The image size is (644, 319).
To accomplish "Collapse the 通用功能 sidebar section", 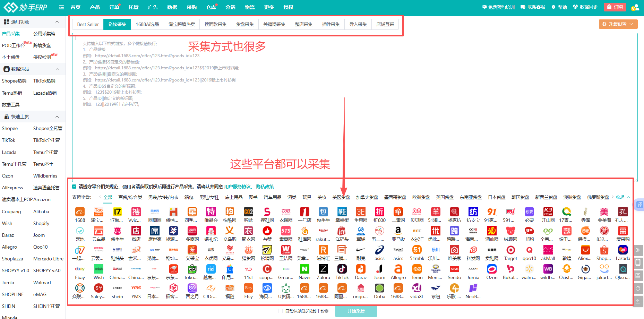I will click(x=57, y=22).
